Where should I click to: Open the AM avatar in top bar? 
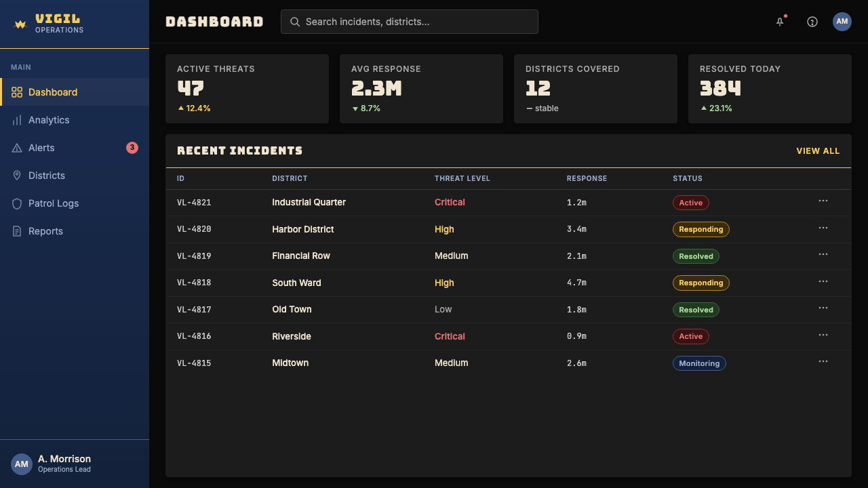842,22
